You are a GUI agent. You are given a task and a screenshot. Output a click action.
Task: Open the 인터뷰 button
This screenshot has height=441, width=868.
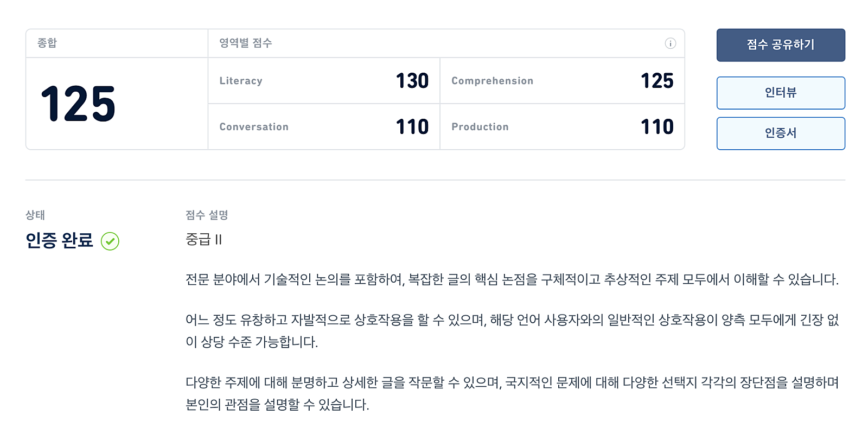[781, 93]
